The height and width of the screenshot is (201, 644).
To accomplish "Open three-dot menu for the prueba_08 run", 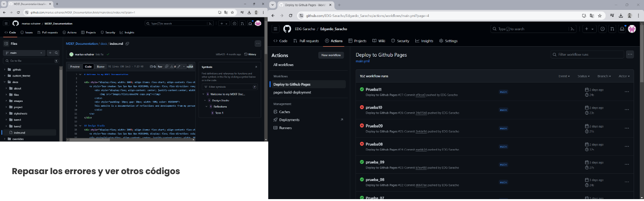I will pos(627,182).
